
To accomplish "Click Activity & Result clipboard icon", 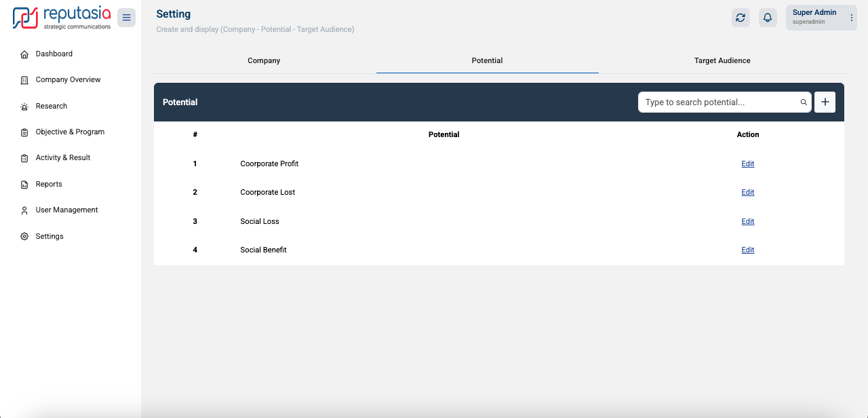I will click(x=24, y=158).
